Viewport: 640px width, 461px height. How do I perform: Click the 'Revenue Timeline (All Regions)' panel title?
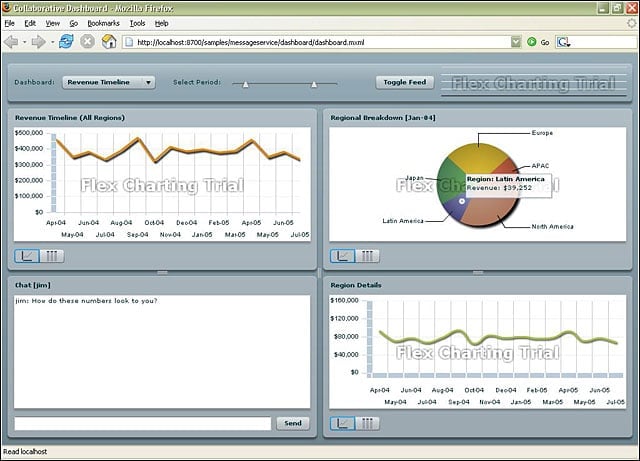coord(70,118)
